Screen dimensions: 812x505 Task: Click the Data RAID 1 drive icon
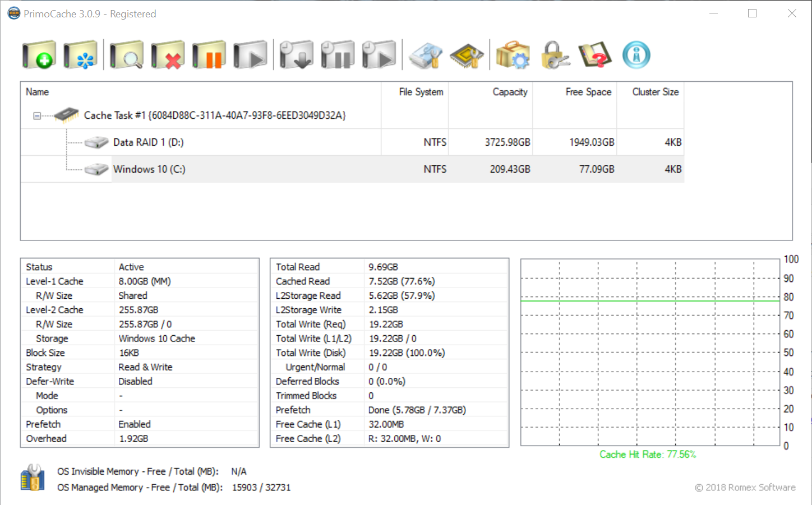pyautogui.click(x=96, y=142)
